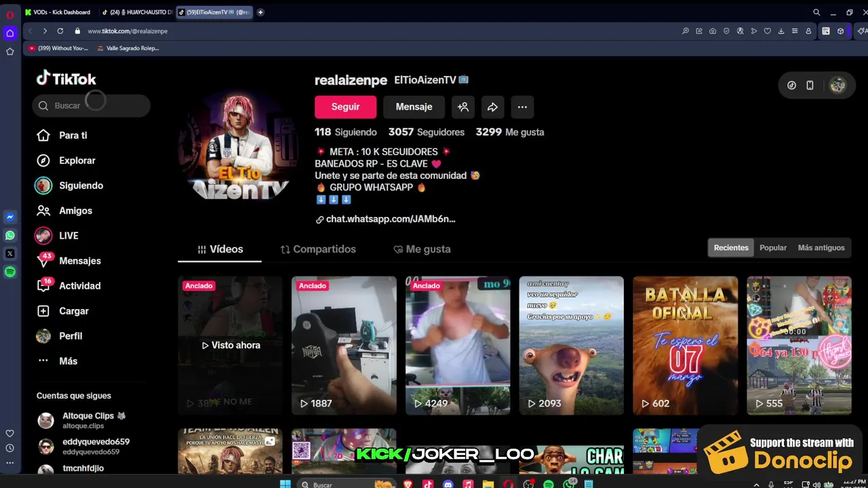
Task: Open the Without You YouTube bookmark
Action: [x=58, y=48]
